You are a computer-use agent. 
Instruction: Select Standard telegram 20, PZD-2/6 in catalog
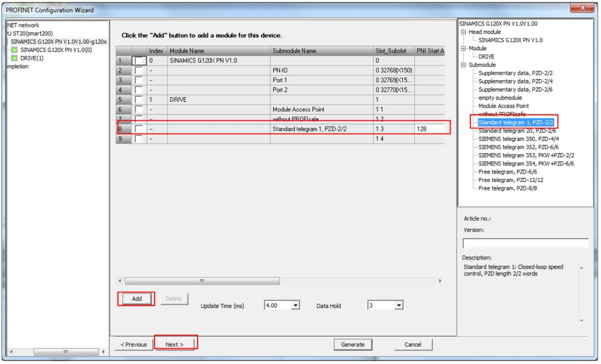pyautogui.click(x=517, y=131)
